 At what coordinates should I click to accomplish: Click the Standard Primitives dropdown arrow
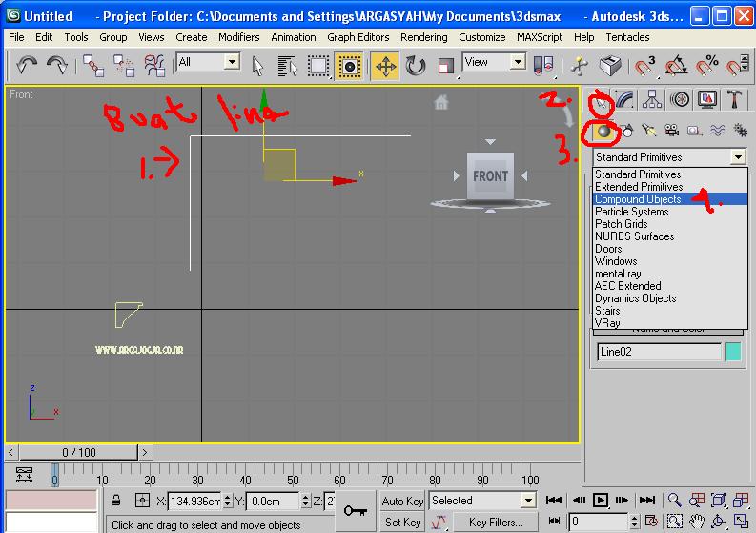point(737,156)
